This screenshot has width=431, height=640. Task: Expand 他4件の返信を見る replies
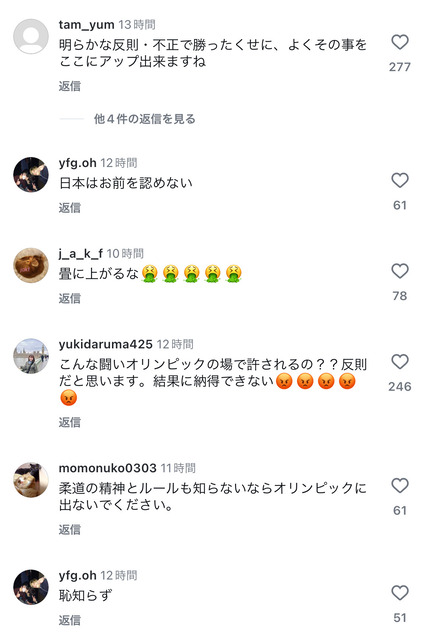pos(144,119)
